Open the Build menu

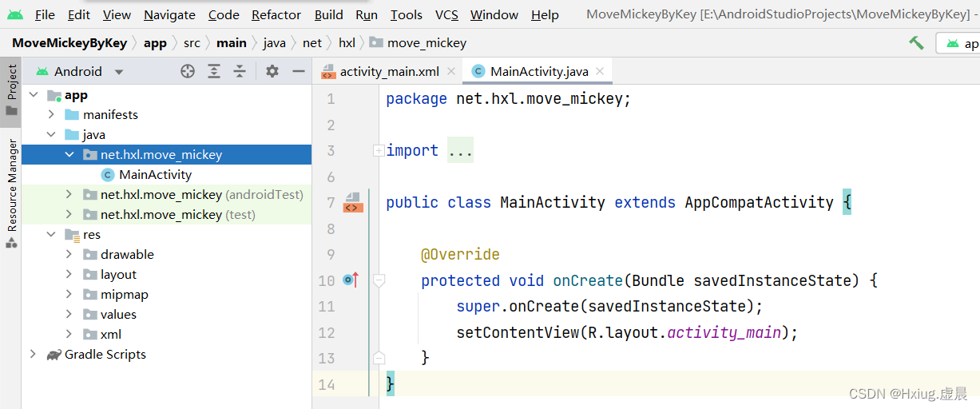328,14
